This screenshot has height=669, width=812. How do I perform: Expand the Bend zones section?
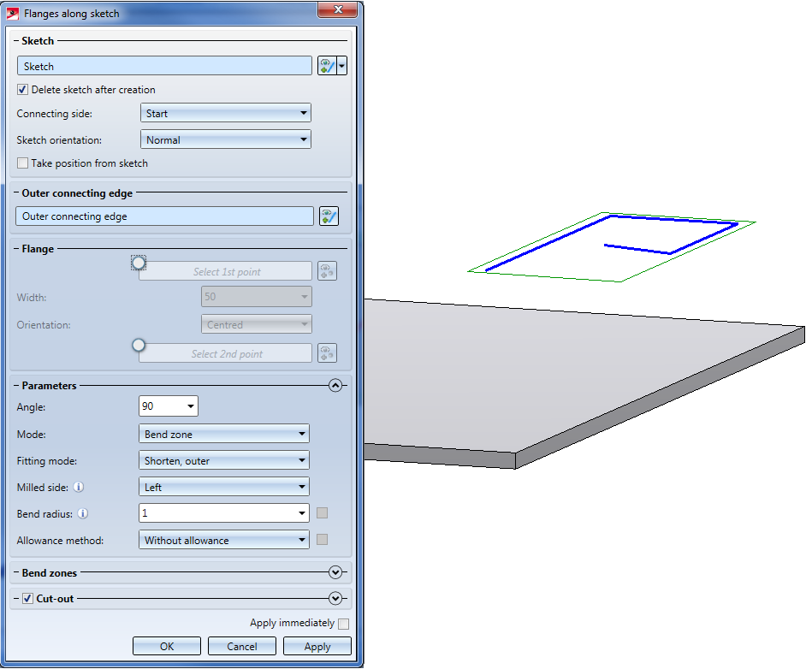coord(335,572)
